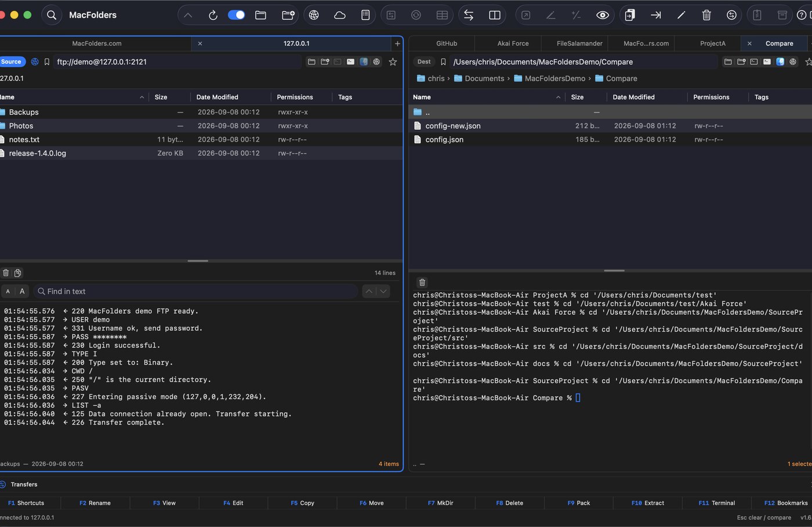The width and height of the screenshot is (812, 527).
Task: Click the trash delete icon in the top toolbar
Action: click(x=706, y=15)
